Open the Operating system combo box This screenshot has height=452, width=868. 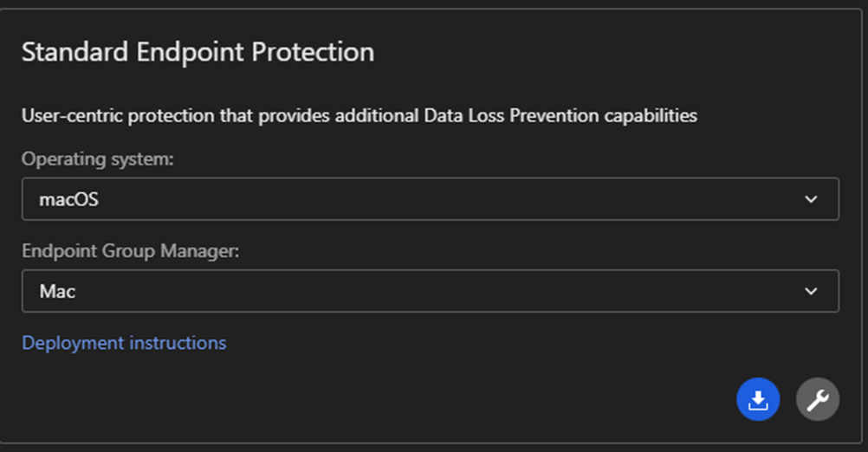(430, 199)
